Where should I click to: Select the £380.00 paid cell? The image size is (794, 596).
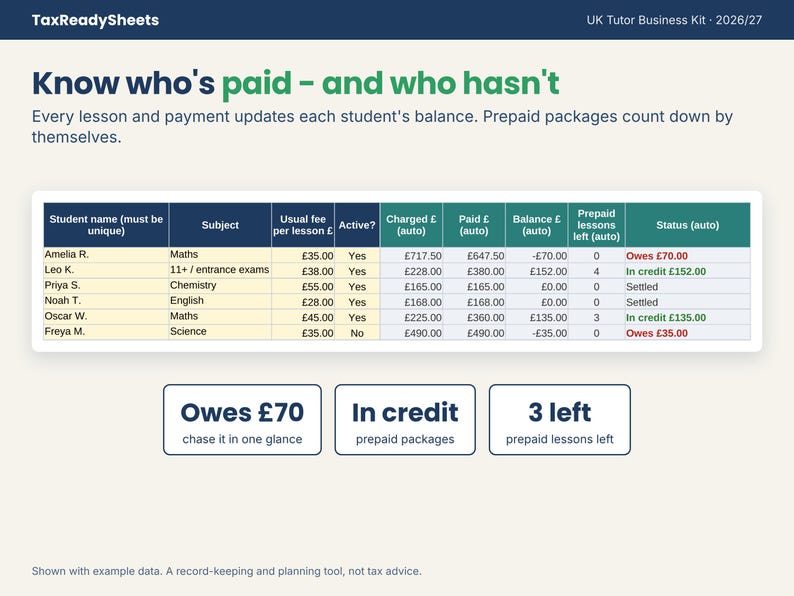474,271
